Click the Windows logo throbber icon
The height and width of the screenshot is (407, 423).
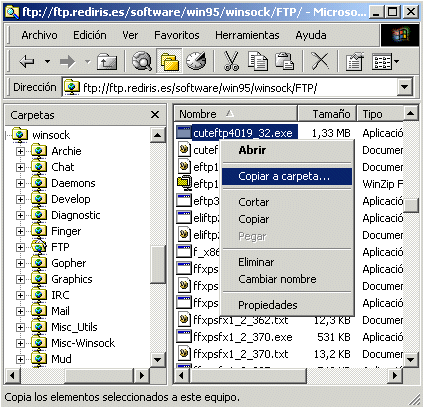click(x=400, y=35)
